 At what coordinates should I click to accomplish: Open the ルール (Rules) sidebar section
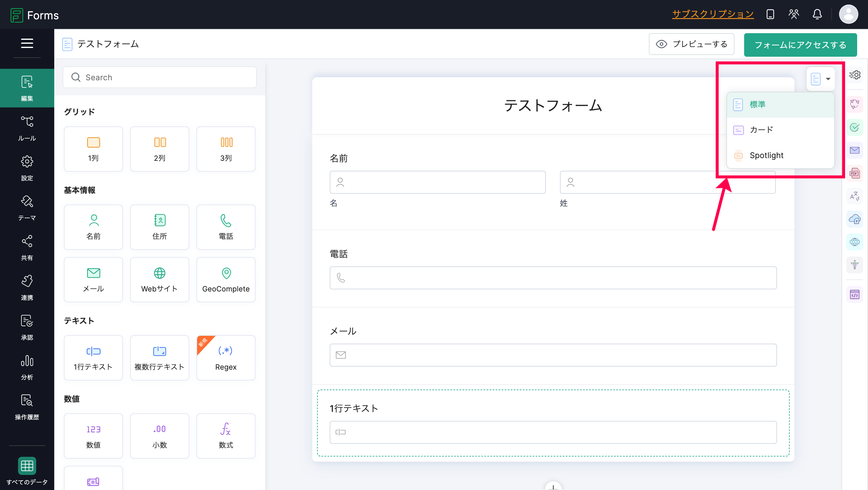point(27,128)
